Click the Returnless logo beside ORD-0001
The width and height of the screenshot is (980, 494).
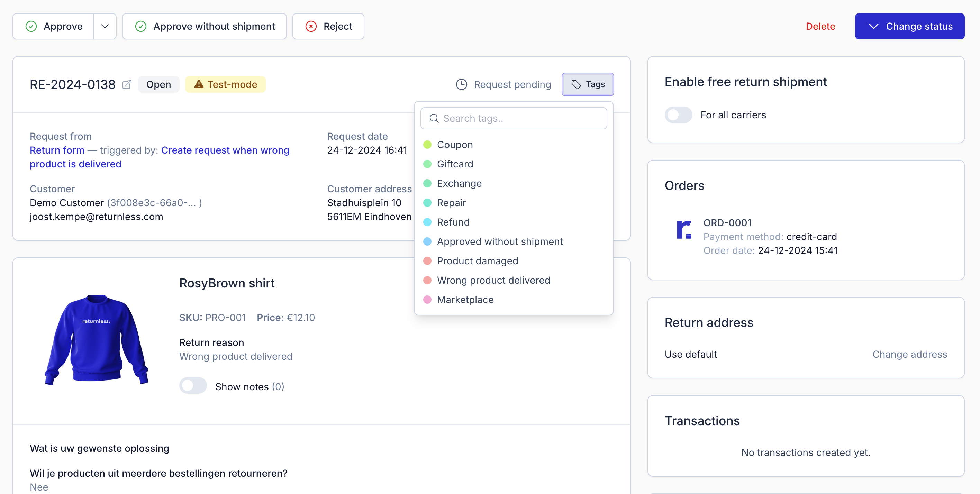(684, 230)
